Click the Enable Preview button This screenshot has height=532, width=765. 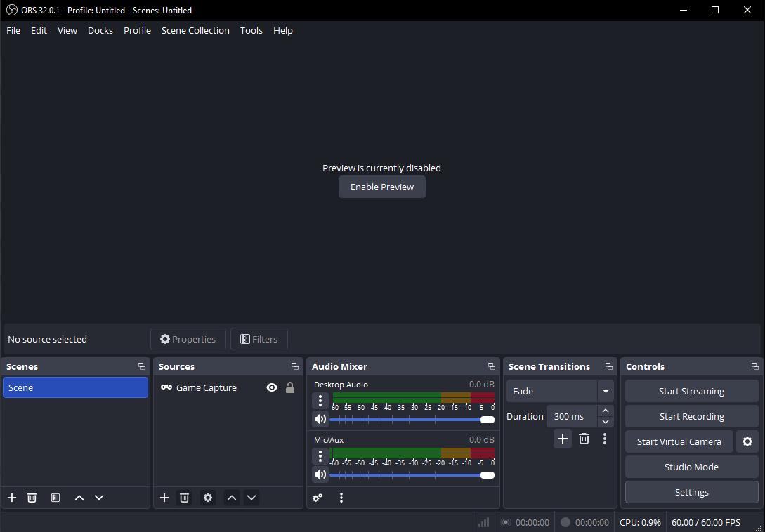tap(382, 187)
